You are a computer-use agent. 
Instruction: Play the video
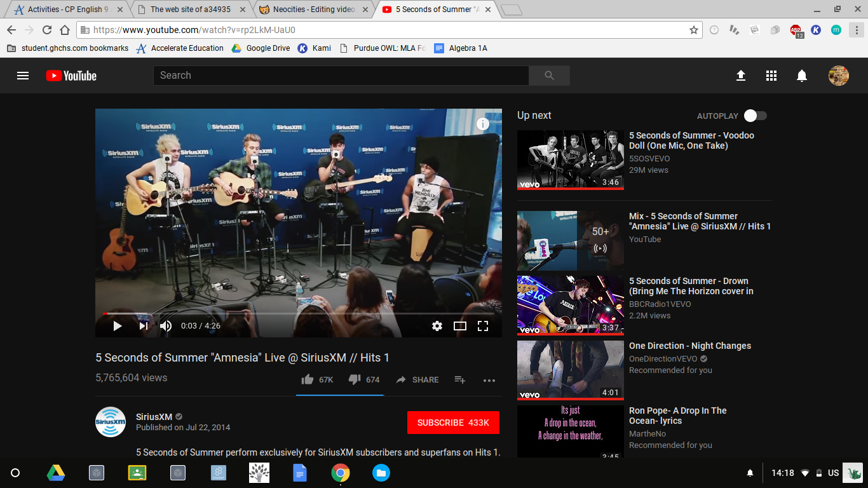[117, 326]
